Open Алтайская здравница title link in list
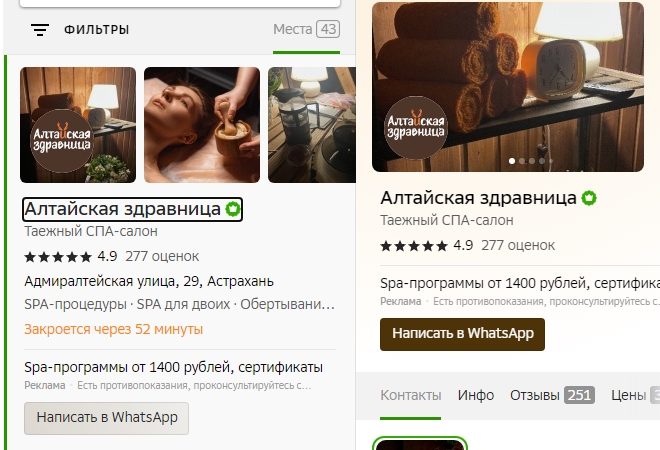 [122, 209]
